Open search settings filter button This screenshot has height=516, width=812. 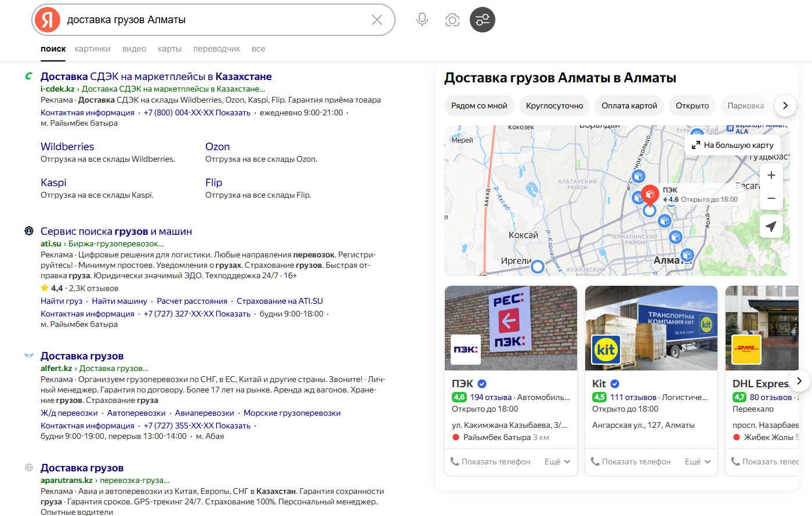click(x=483, y=20)
